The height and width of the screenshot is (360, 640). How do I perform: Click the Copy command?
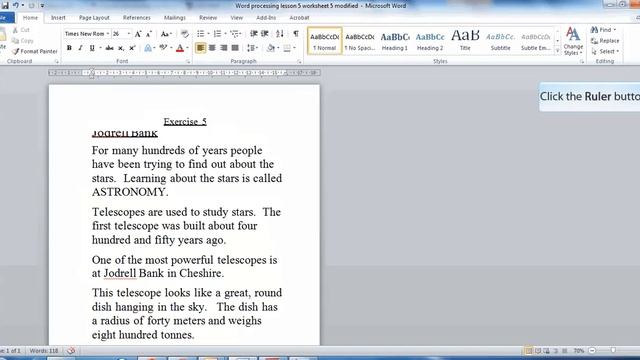(23, 41)
